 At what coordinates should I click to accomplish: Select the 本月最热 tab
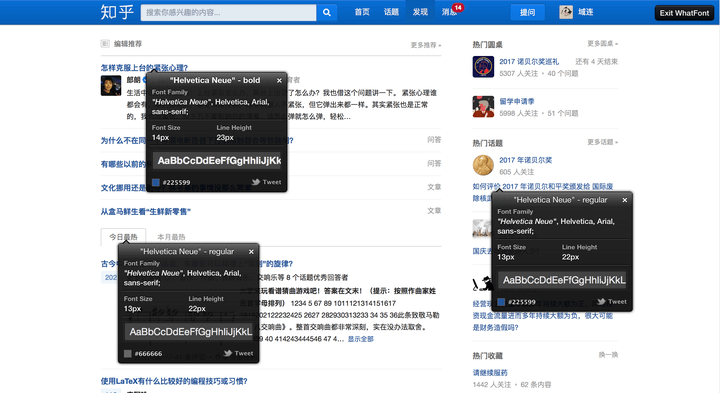171,237
